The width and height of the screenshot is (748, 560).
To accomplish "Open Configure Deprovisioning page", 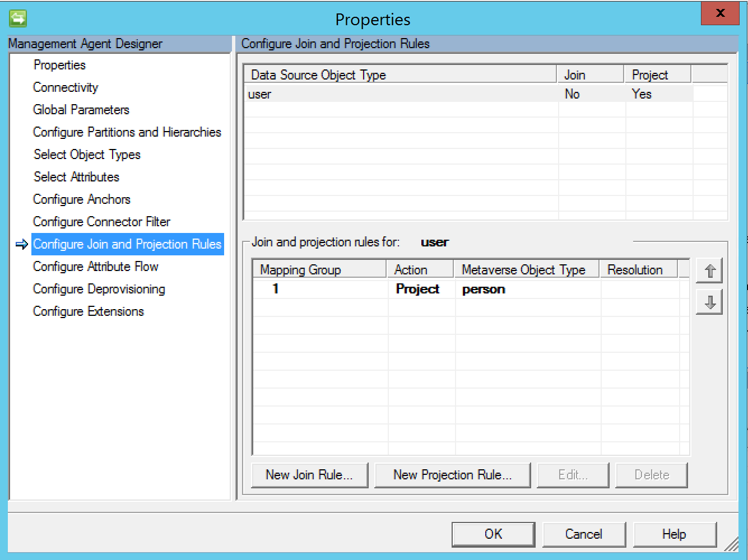I will 99,289.
